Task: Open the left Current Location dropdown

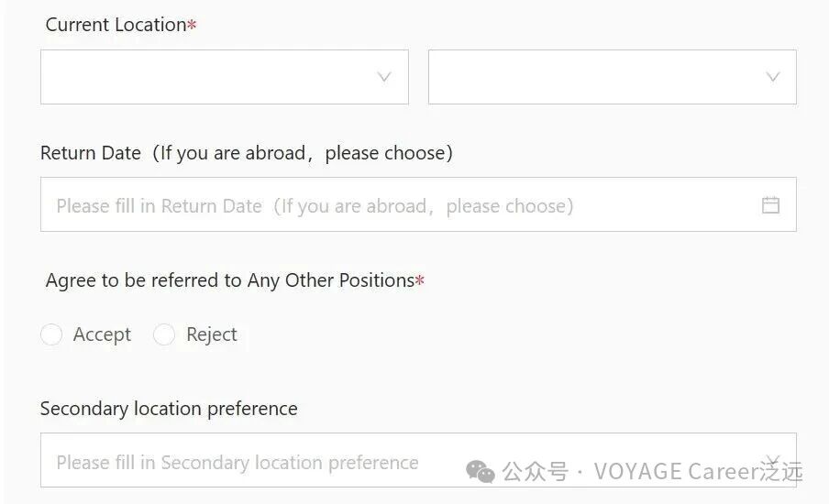Action: pyautogui.click(x=211, y=77)
